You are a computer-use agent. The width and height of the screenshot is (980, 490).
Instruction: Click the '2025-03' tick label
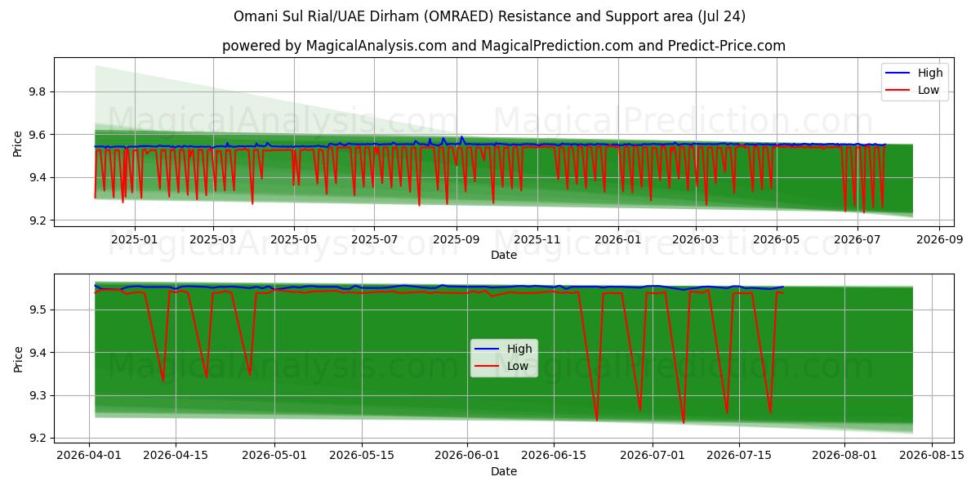pyautogui.click(x=213, y=239)
